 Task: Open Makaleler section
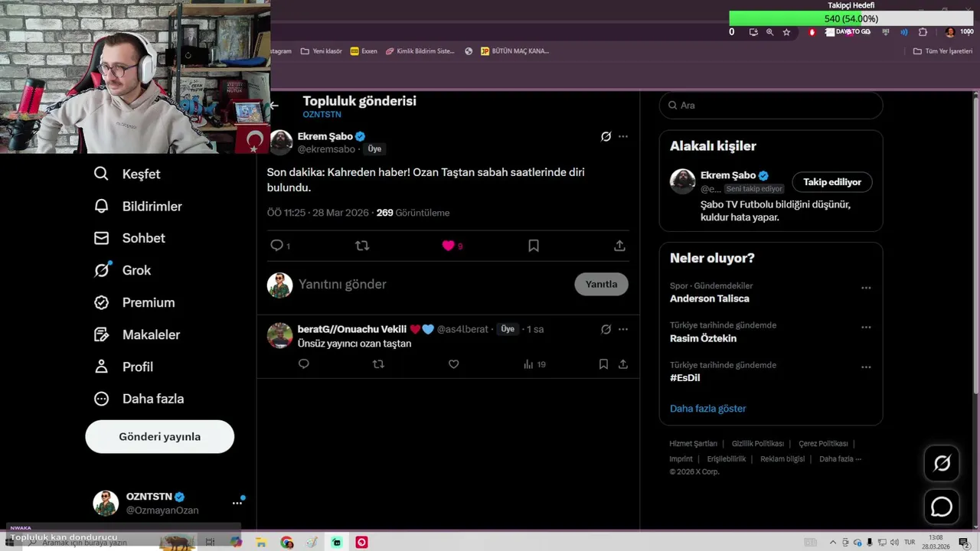coord(137,334)
